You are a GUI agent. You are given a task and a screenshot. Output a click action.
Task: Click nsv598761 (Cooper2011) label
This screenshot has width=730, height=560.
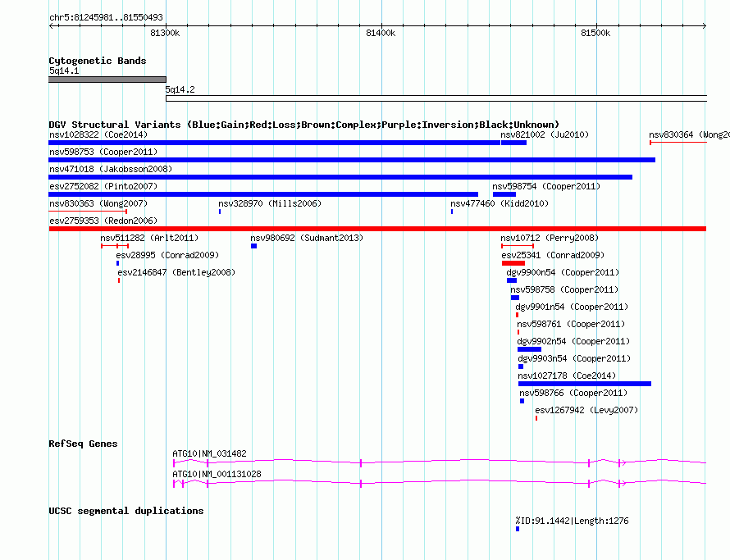[x=571, y=324]
